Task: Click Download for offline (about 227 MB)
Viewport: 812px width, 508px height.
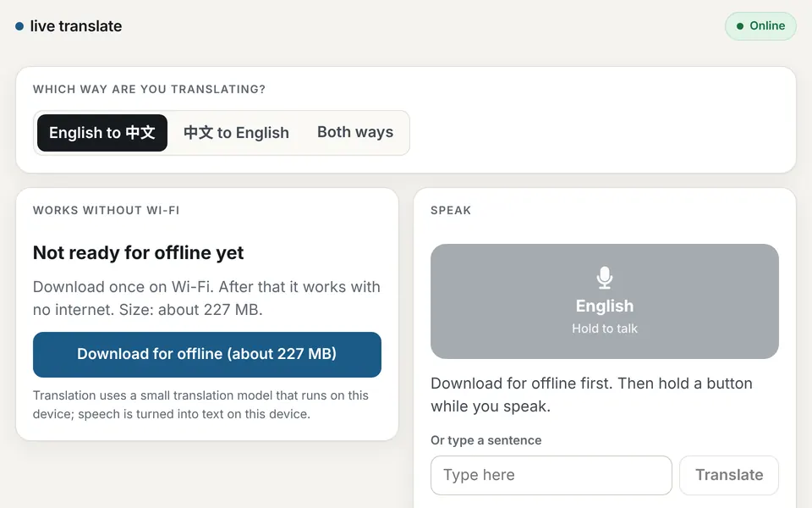Action: (207, 355)
